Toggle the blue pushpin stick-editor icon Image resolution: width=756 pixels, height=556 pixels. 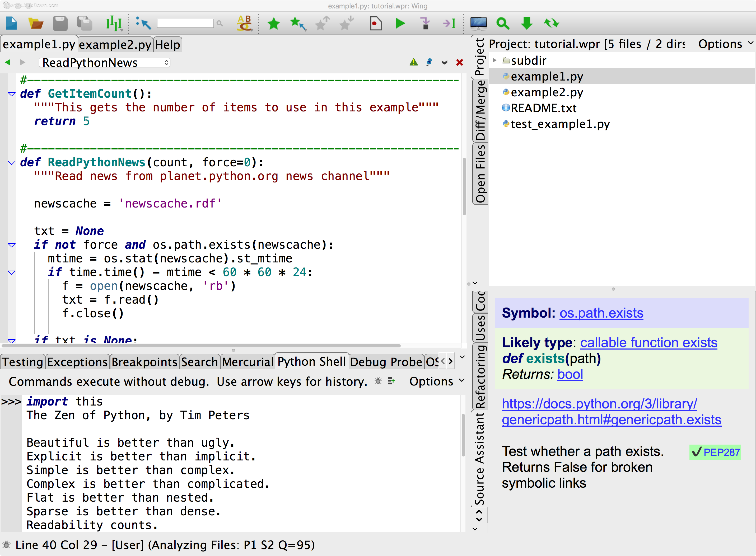(429, 62)
